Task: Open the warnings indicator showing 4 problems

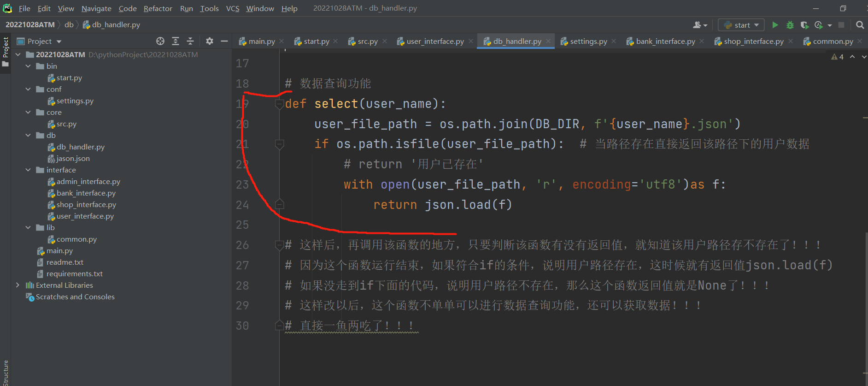Action: click(x=837, y=57)
